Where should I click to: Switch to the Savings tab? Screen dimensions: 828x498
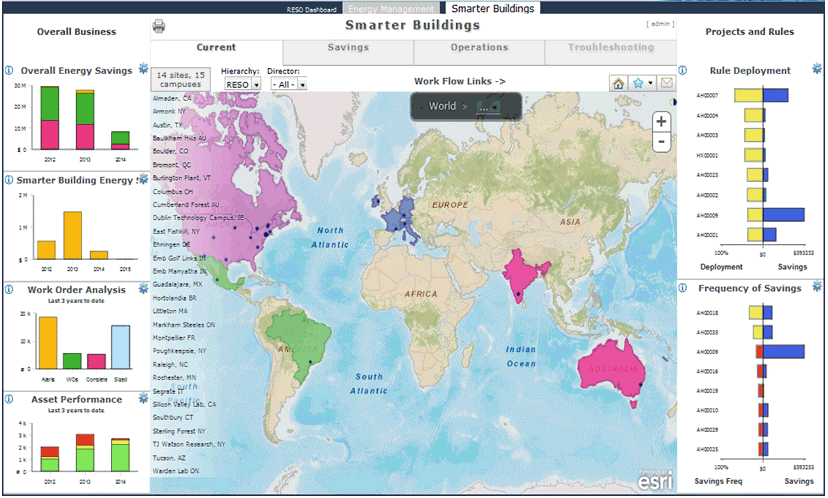point(348,47)
